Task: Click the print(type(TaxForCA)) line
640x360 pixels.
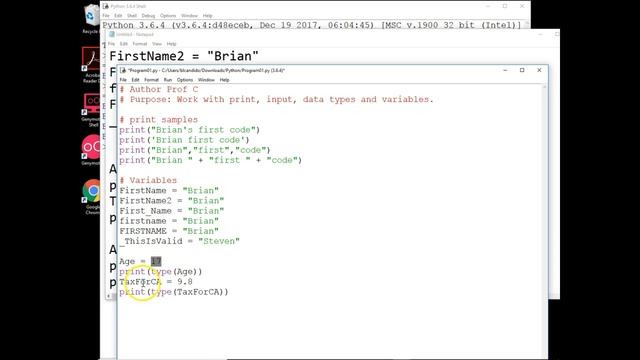Action: [x=174, y=292]
